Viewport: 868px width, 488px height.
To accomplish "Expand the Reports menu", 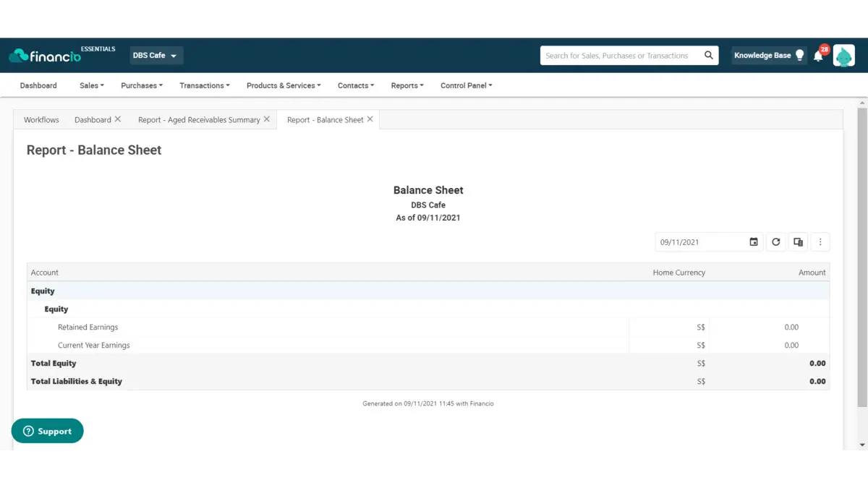I will (407, 85).
